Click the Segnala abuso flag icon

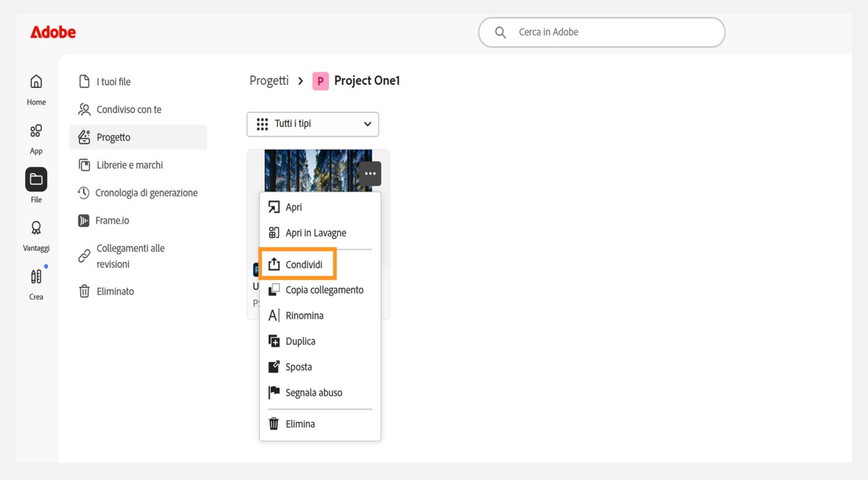[274, 392]
